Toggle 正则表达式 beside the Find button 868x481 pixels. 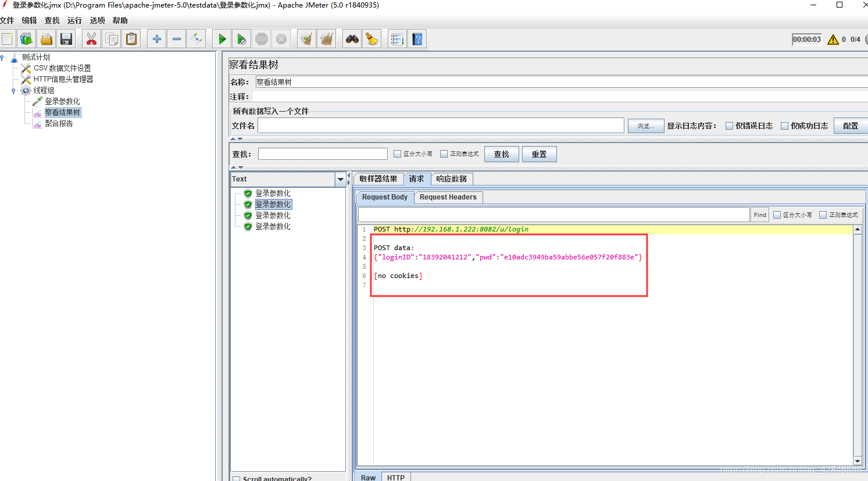823,215
